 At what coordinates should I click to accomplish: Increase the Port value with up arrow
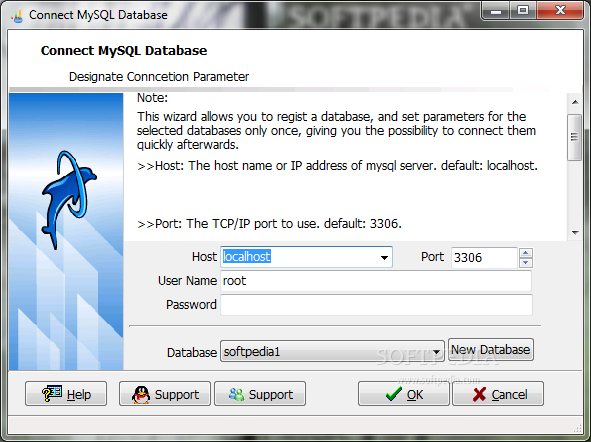(x=525, y=252)
